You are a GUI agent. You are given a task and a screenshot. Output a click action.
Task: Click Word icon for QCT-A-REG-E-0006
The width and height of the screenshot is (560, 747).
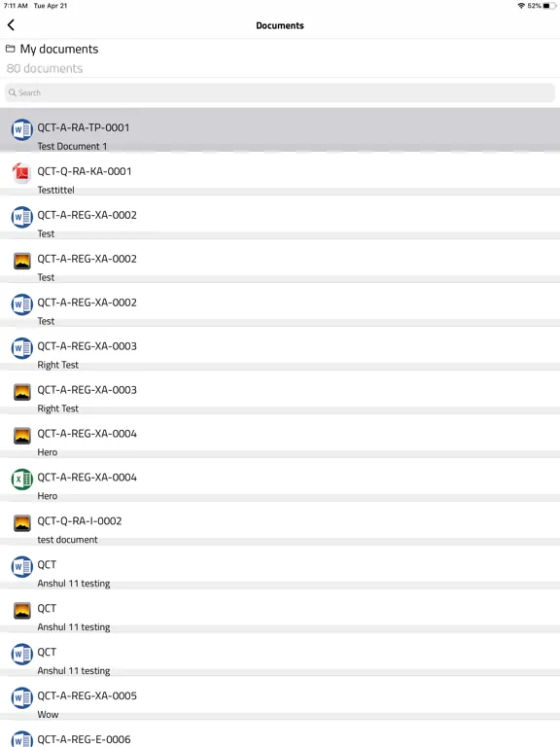click(22, 739)
